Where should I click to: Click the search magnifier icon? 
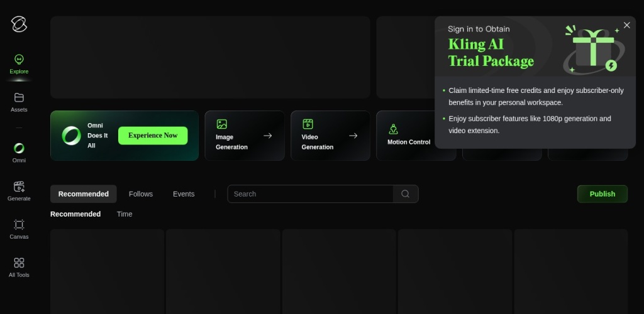(x=406, y=194)
